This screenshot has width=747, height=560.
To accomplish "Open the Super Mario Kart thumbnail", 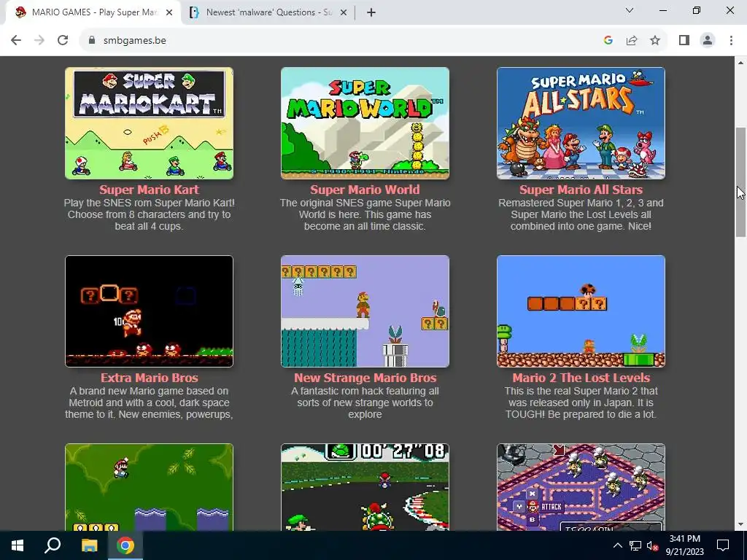I will 149,123.
